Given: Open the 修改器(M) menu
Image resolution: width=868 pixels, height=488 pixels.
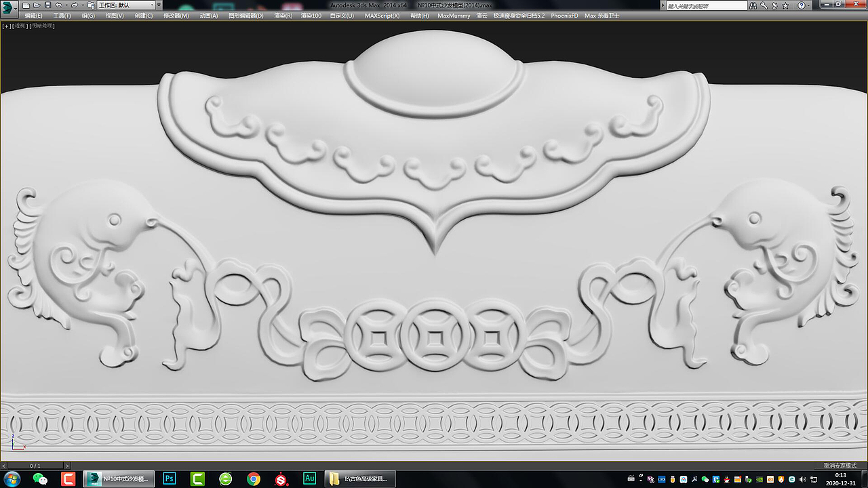Looking at the screenshot, I should (176, 16).
